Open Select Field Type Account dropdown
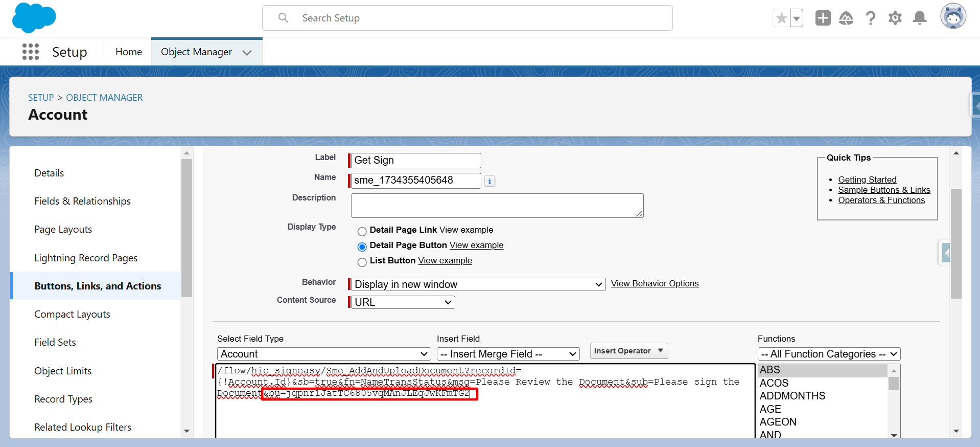The image size is (980, 447). 324,354
